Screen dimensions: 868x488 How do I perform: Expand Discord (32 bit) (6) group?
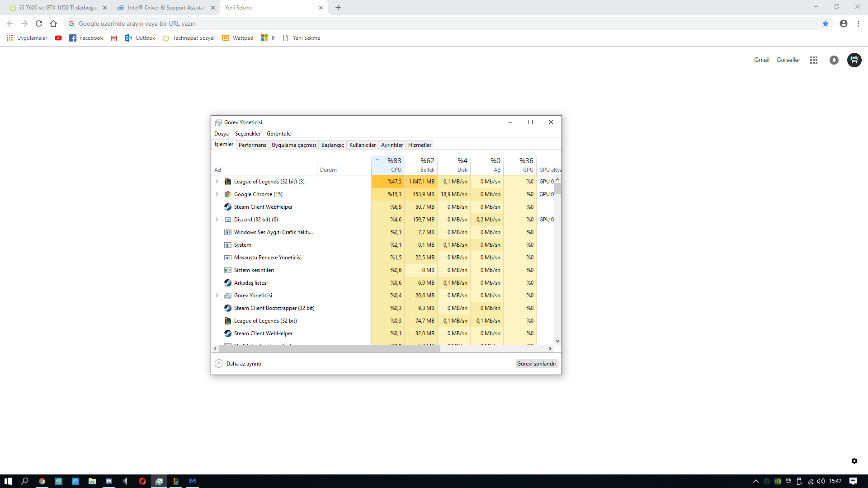pyautogui.click(x=217, y=220)
